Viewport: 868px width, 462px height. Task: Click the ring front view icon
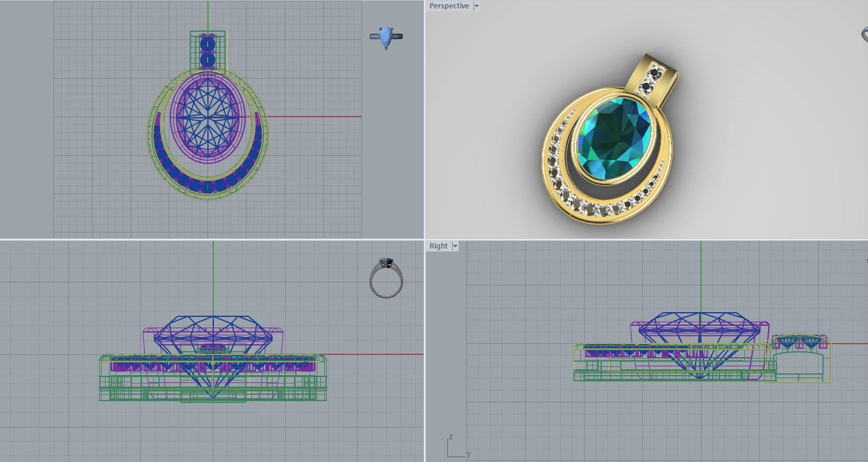(x=386, y=278)
